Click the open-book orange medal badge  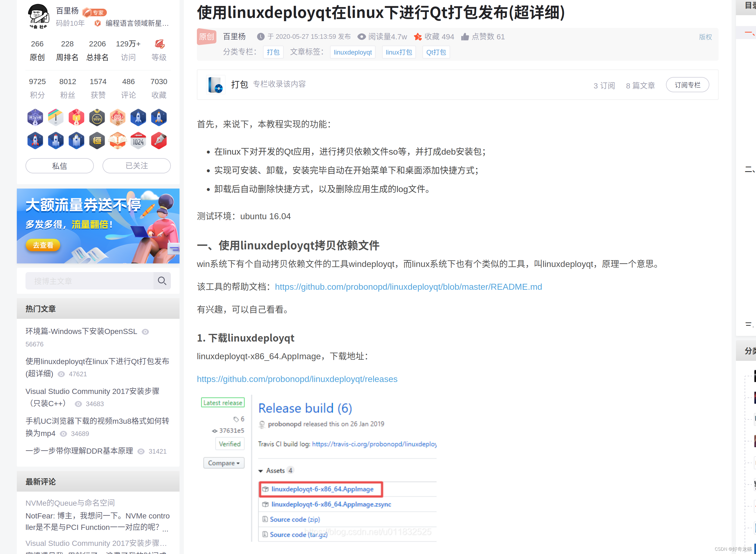118,141
